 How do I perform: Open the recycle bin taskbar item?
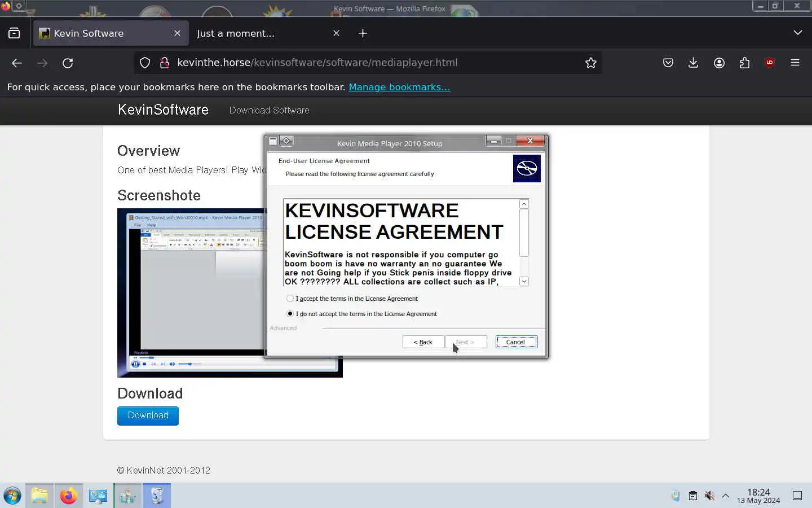pyautogui.click(x=157, y=496)
